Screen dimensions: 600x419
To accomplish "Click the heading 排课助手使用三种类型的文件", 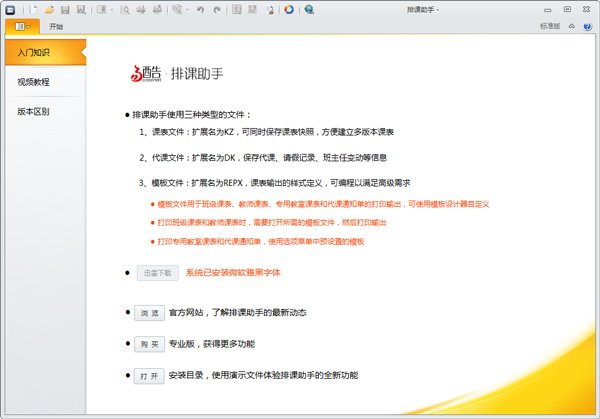I will 192,115.
